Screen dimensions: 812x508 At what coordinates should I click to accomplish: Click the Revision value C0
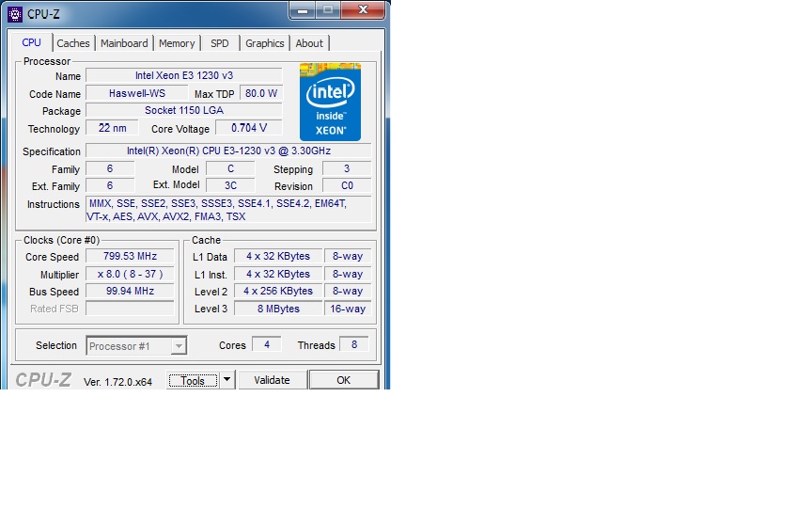coord(347,185)
